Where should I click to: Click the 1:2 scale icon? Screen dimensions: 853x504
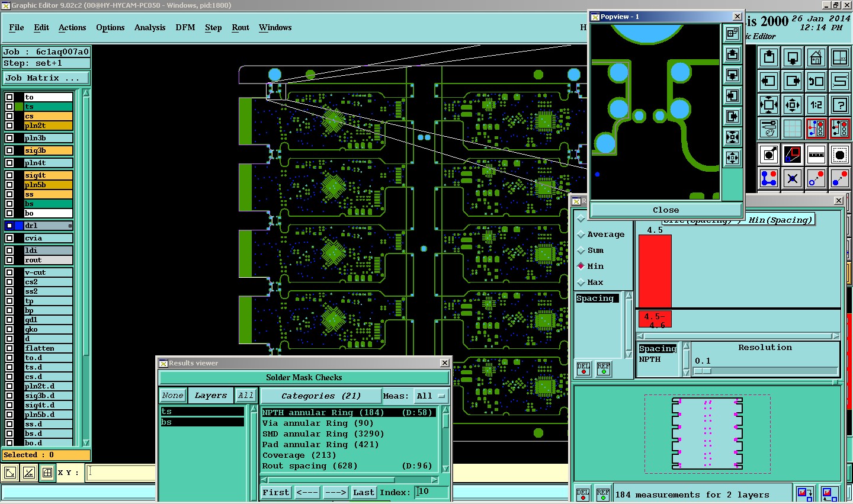tap(816, 105)
